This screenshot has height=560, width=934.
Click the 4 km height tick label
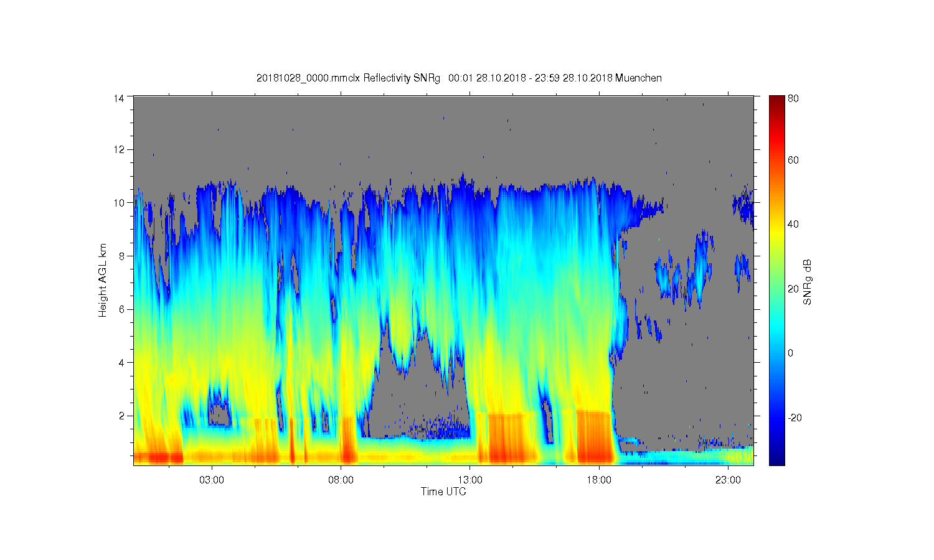pos(122,362)
